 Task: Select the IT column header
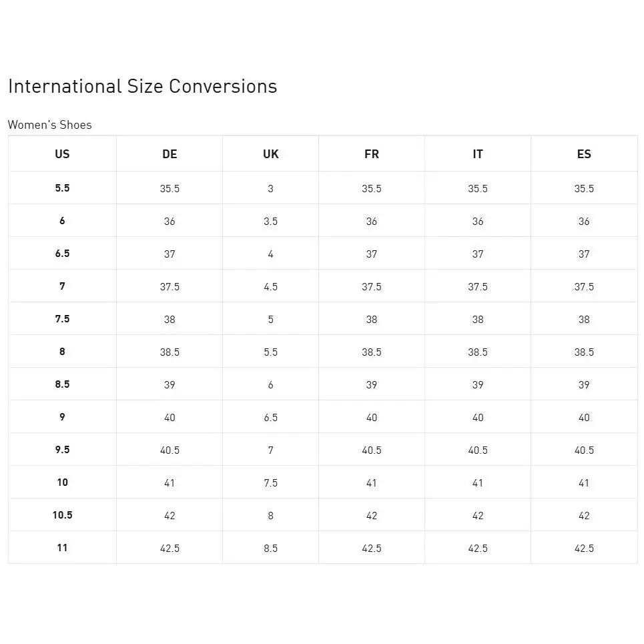point(478,154)
